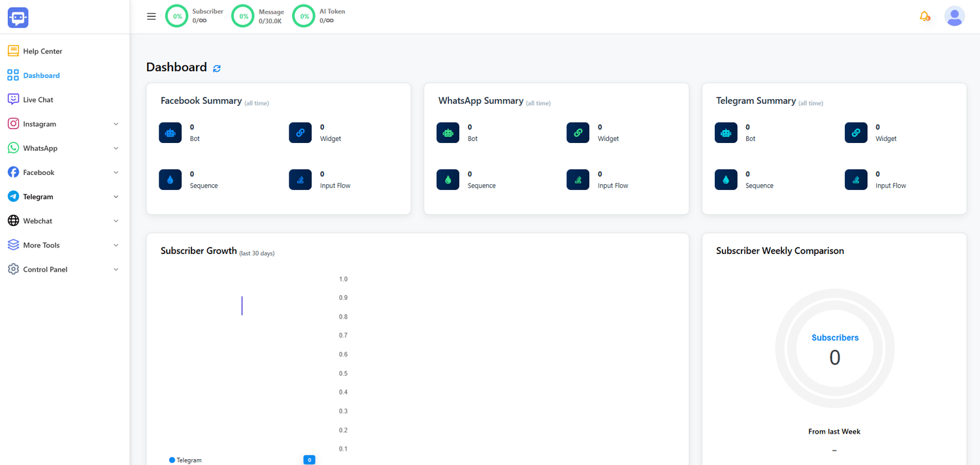This screenshot has height=465, width=980.
Task: Go to Live Chat in sidebar
Action: 38,100
